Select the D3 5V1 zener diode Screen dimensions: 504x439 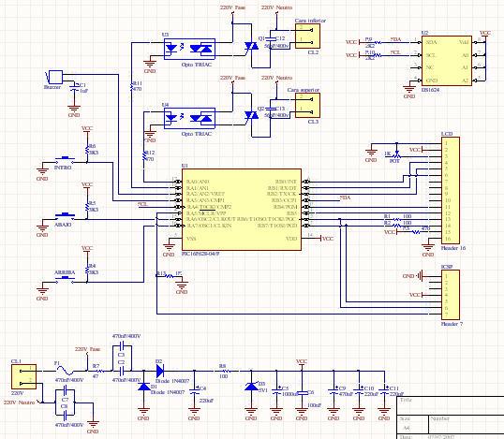pyautogui.click(x=251, y=387)
